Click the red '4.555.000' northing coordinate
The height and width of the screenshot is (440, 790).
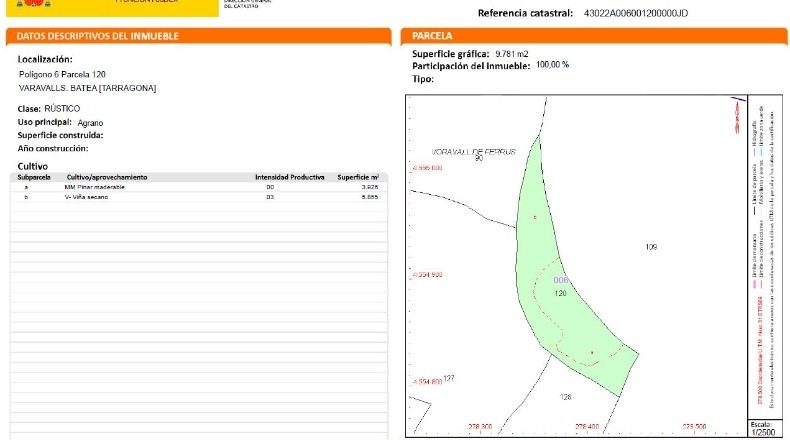[x=427, y=168]
